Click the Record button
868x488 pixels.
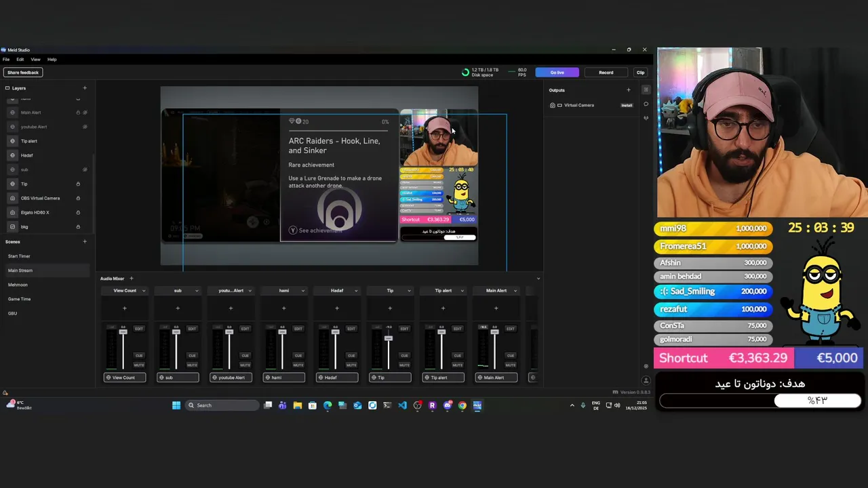[606, 73]
